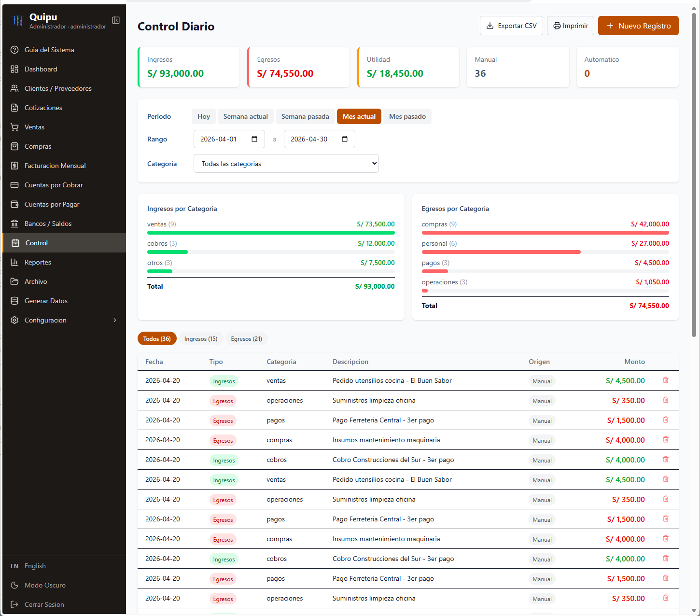Expand the Configuracion submenu chevron

point(115,320)
